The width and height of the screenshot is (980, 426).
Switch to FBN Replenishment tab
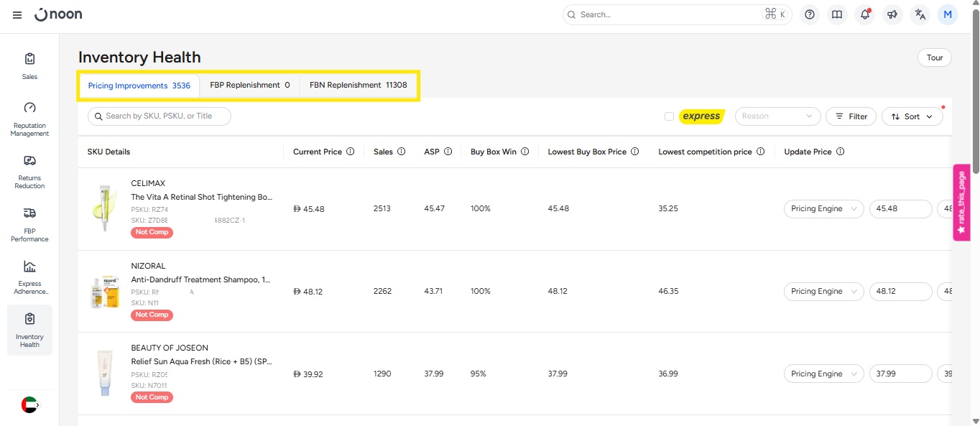point(358,85)
